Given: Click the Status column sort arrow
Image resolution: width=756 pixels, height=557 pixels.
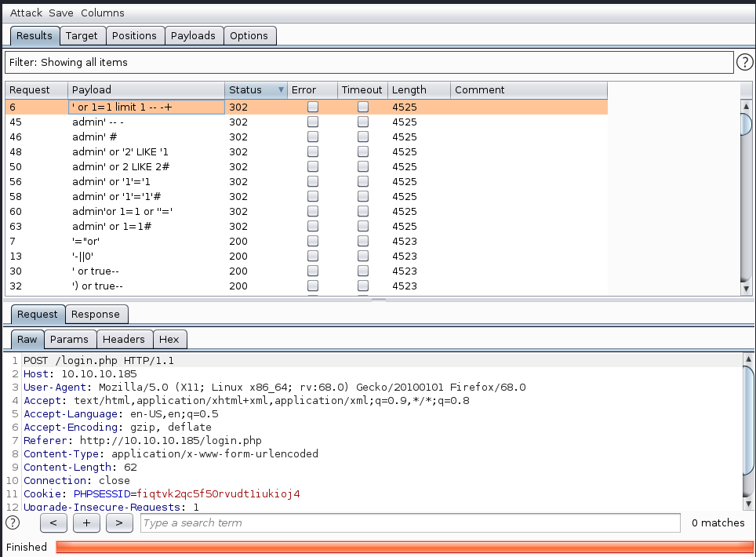Looking at the screenshot, I should 281,89.
